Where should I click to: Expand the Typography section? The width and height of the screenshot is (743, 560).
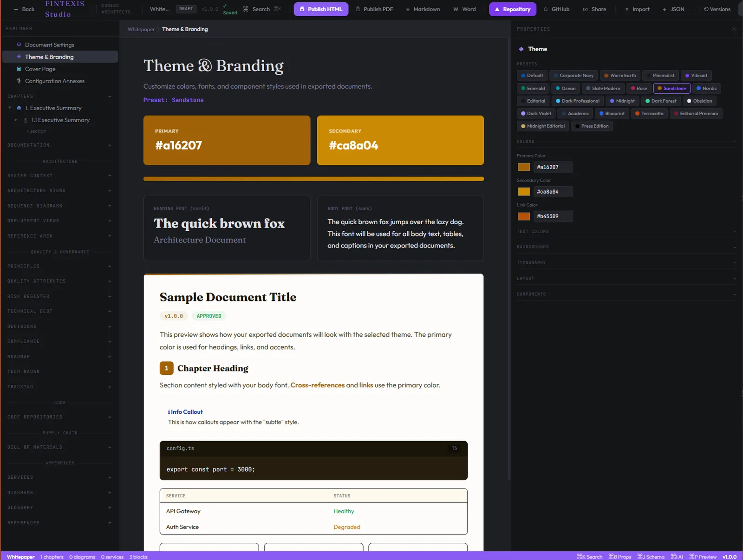tap(626, 263)
